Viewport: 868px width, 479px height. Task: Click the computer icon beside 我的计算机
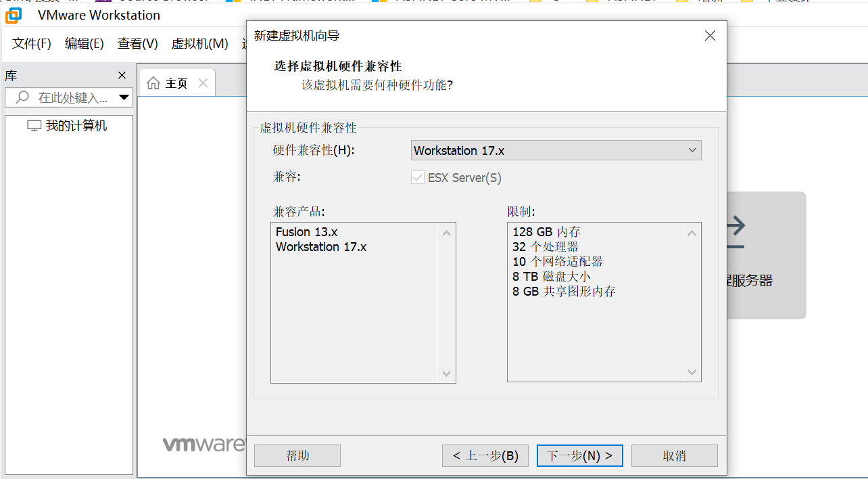point(34,126)
